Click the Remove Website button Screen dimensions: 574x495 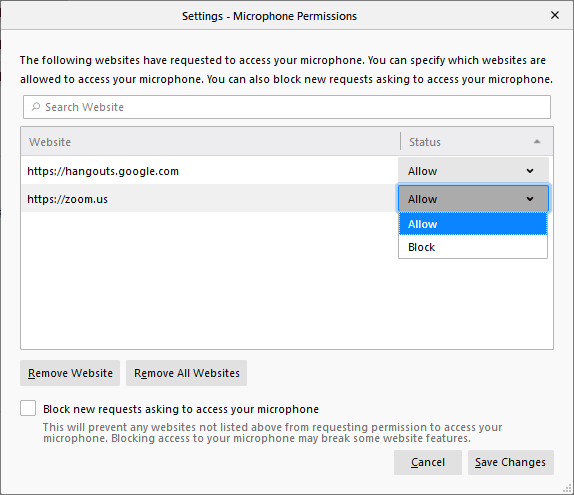click(70, 373)
